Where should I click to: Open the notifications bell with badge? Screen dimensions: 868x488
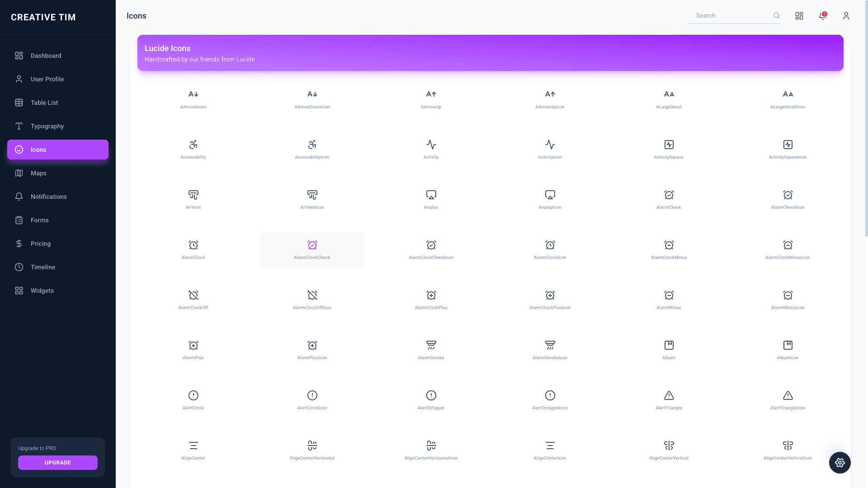pos(823,16)
